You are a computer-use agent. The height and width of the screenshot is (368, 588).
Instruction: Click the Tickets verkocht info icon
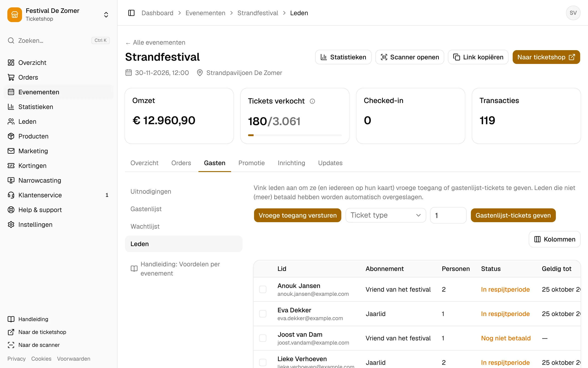(x=312, y=101)
